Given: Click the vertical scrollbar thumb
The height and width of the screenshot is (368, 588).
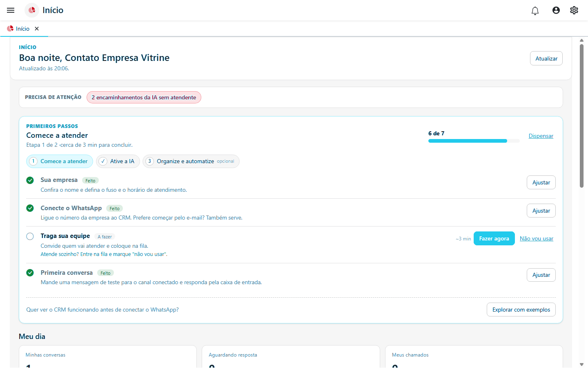Looking at the screenshot, I should point(581,116).
